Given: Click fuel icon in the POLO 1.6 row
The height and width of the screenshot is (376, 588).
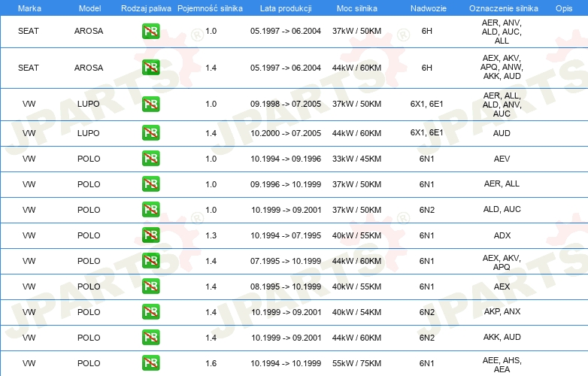Looking at the screenshot, I should pyautogui.click(x=150, y=363).
